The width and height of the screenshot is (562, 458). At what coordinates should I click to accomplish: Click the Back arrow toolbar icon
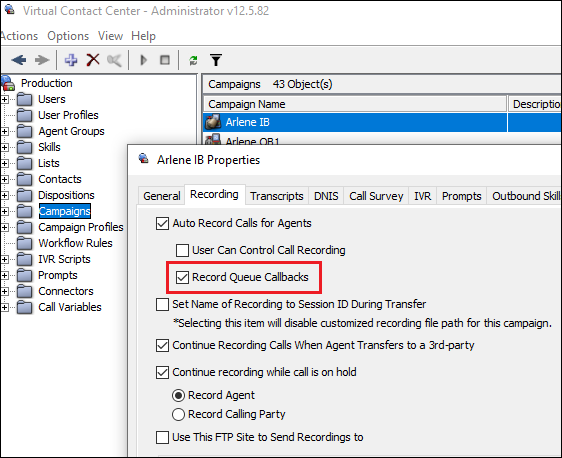(x=18, y=60)
